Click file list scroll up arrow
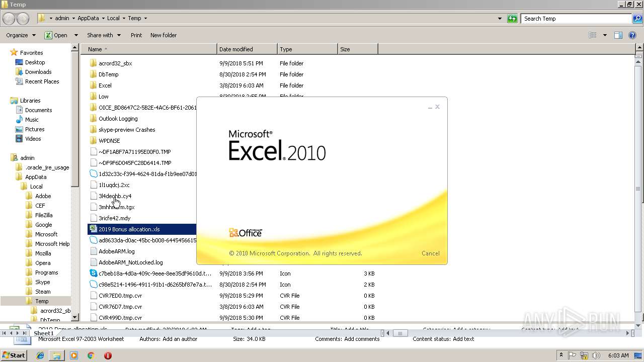 [639, 48]
